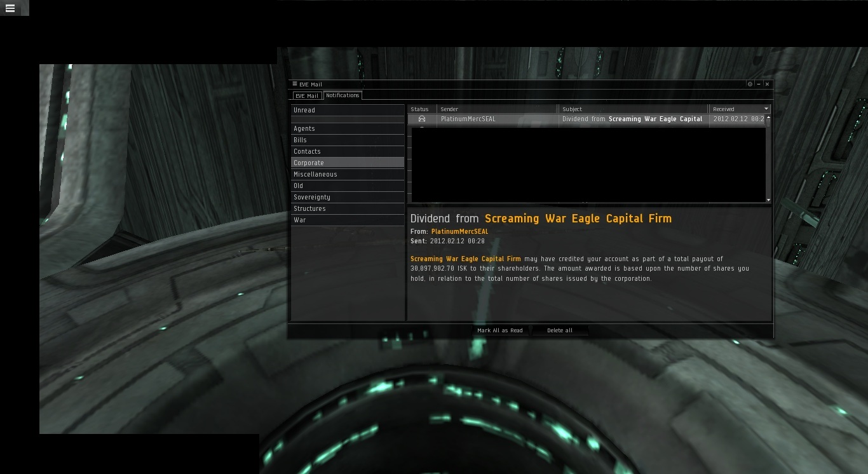Select the Corporate notification group

pos(348,163)
